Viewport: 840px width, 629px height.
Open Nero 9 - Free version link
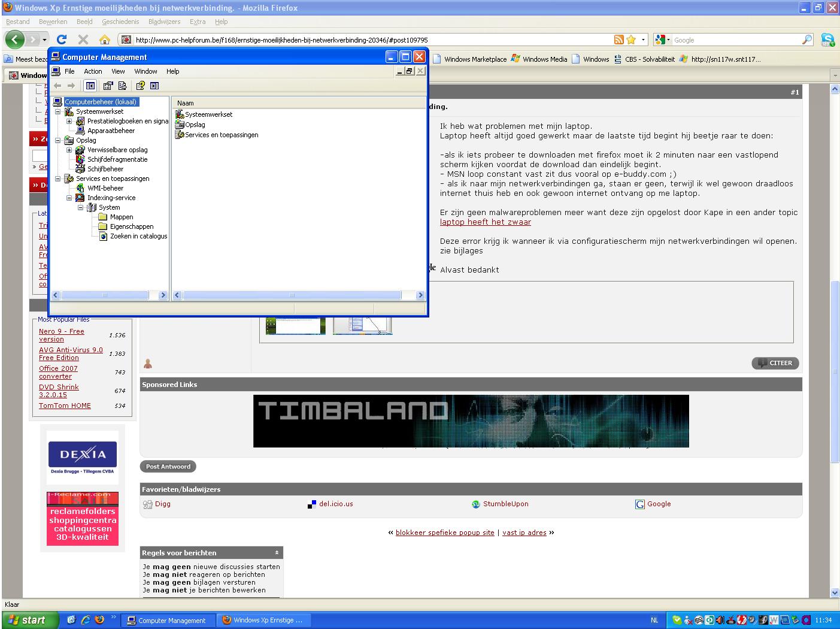click(x=62, y=335)
